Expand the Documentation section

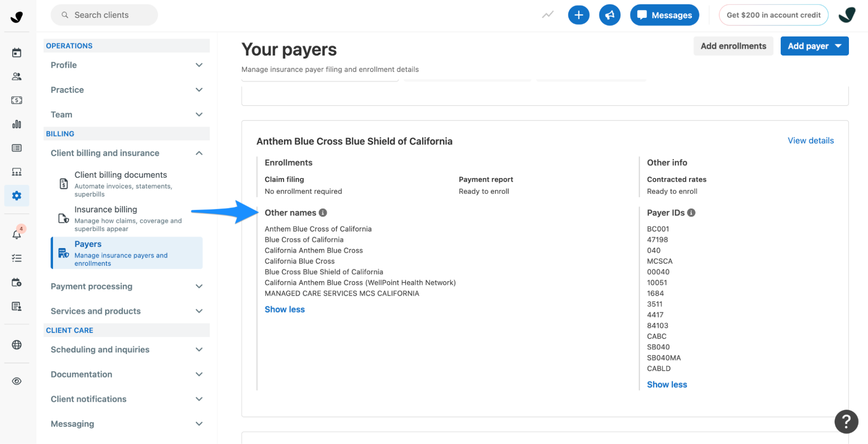126,374
